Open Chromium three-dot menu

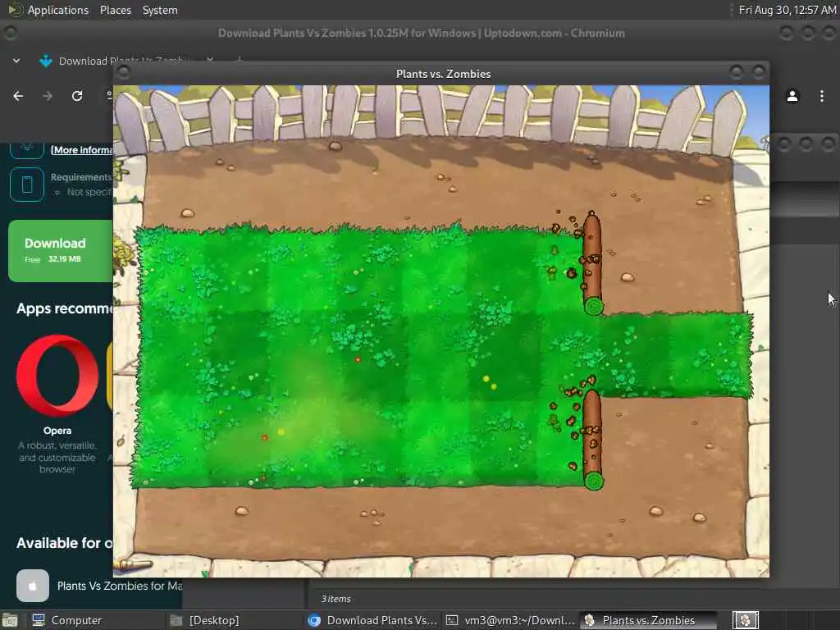click(822, 96)
